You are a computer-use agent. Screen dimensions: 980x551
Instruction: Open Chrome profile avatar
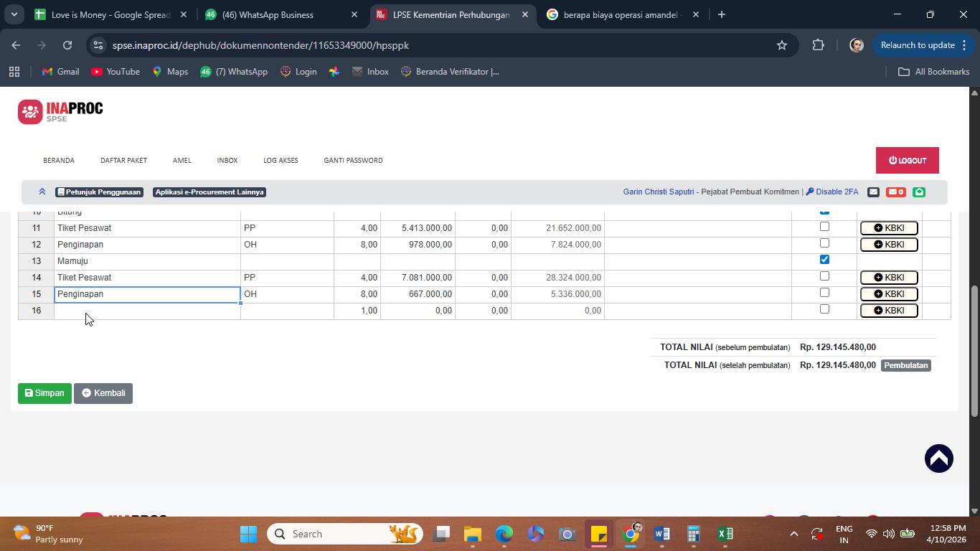856,45
